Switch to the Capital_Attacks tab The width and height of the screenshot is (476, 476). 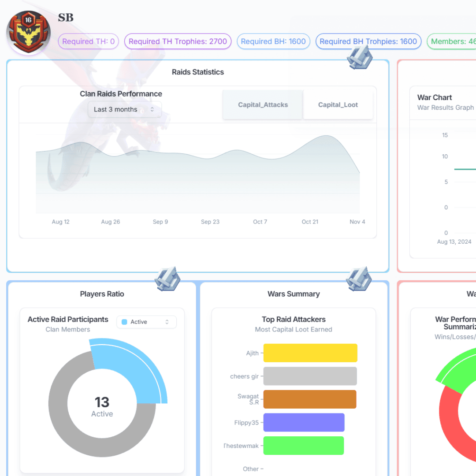pyautogui.click(x=263, y=105)
